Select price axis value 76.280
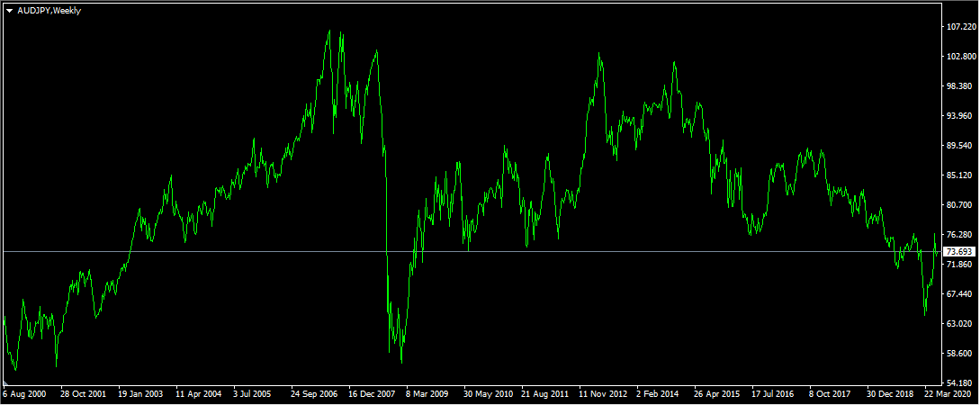The image size is (980, 405). 961,234
